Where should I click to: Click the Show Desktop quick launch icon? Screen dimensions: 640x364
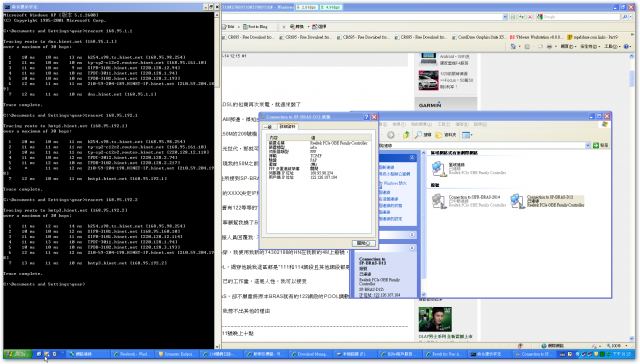point(39,354)
